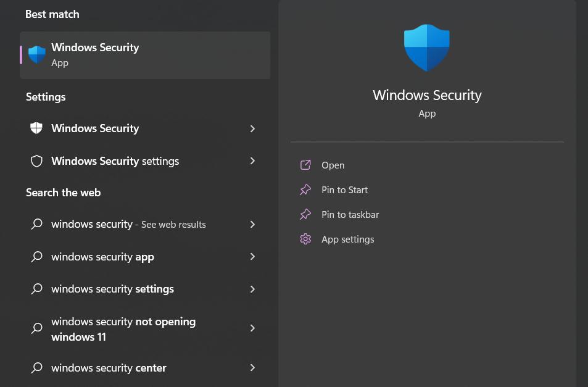Select the 'windows security center' web suggestion
The width and height of the screenshot is (588, 387).
point(145,367)
